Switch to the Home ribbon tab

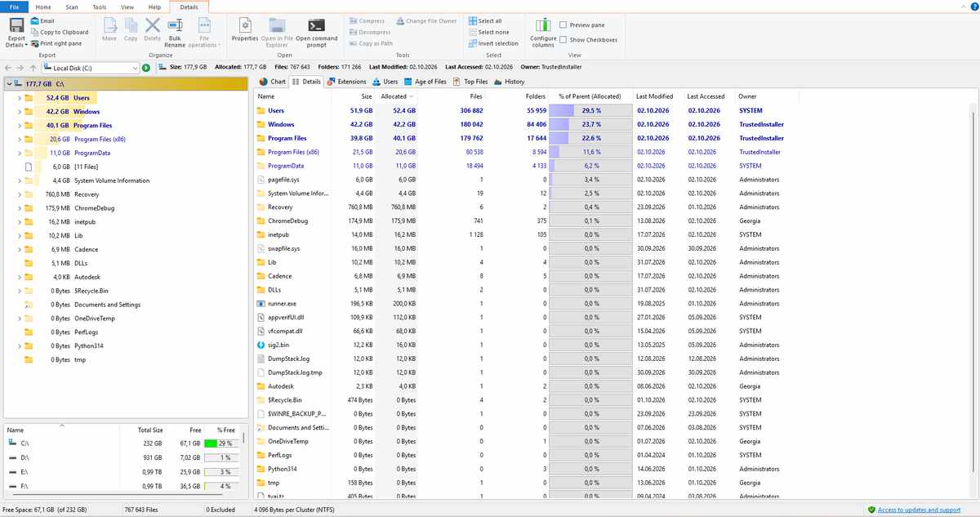43,7
